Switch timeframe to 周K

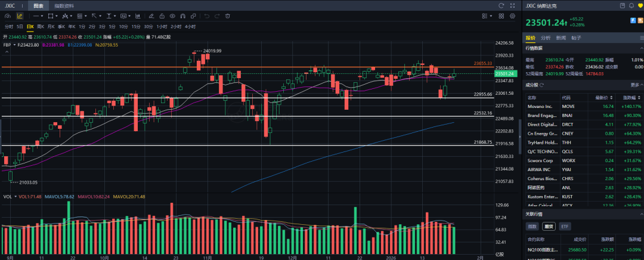coord(41,27)
